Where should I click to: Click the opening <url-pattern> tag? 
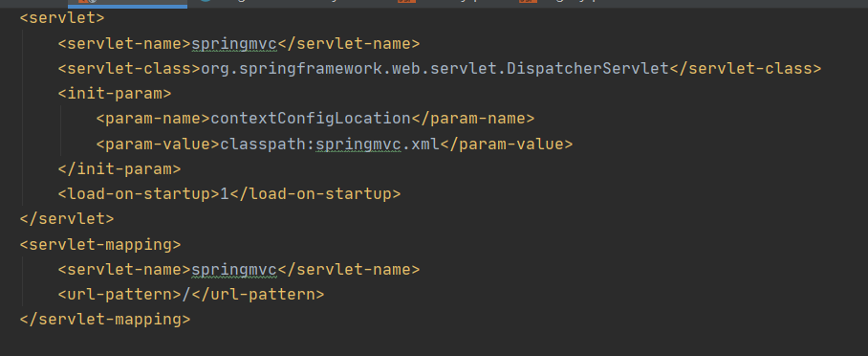119,294
